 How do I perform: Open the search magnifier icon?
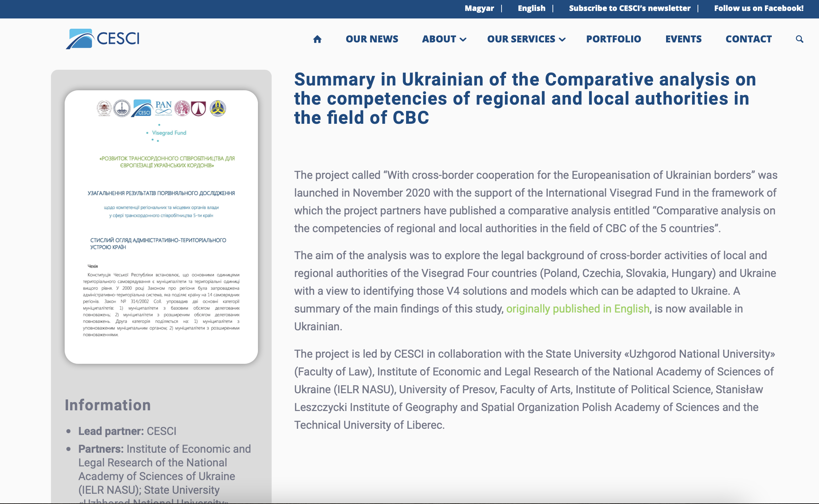799,39
